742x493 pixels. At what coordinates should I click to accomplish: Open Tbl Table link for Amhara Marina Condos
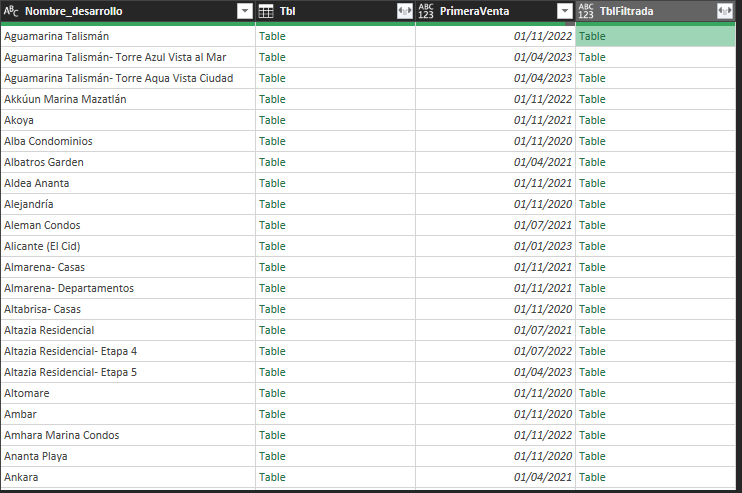point(272,435)
